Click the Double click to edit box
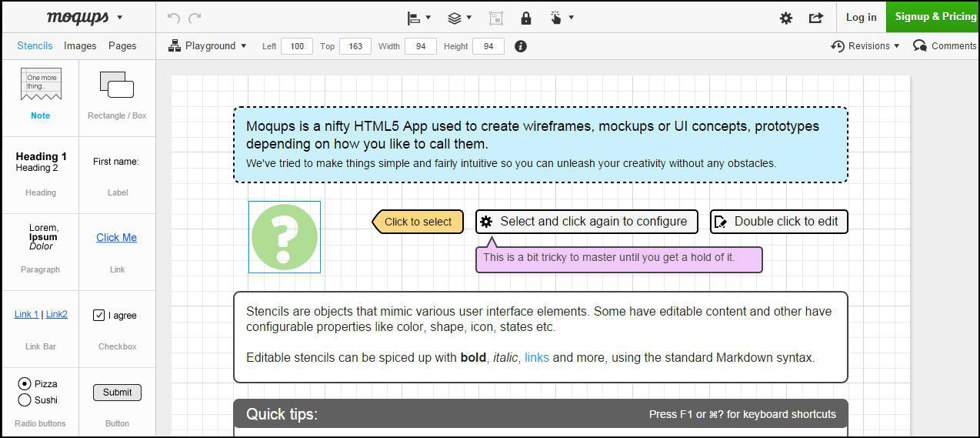980x438 pixels. [x=779, y=222]
